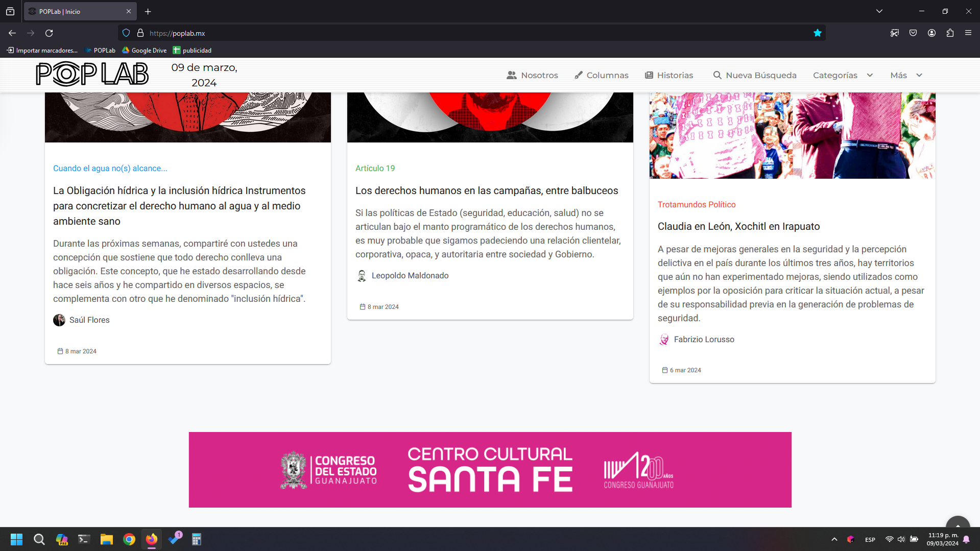
Task: Open the Columnas navigation item
Action: pos(601,75)
